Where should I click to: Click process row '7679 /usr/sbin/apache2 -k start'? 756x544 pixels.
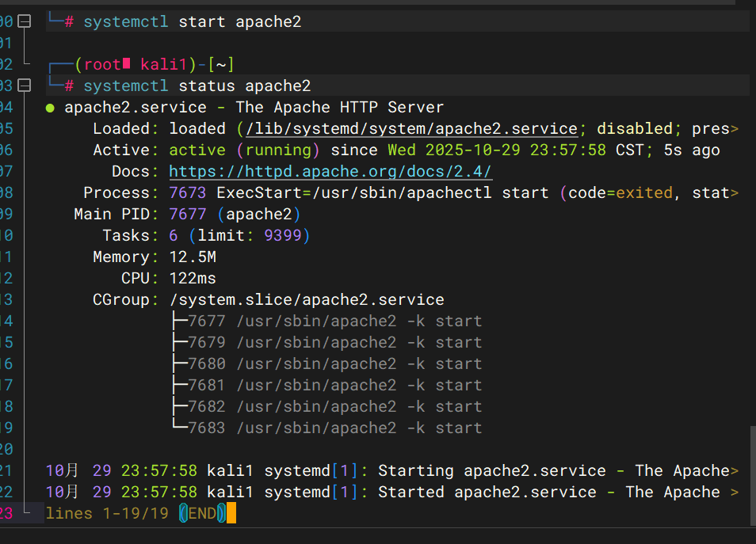pyautogui.click(x=335, y=343)
